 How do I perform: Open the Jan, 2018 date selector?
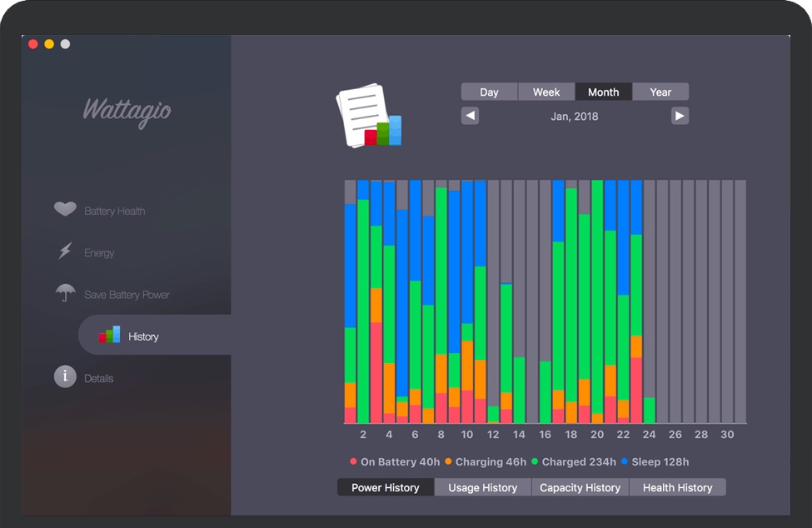tap(575, 116)
